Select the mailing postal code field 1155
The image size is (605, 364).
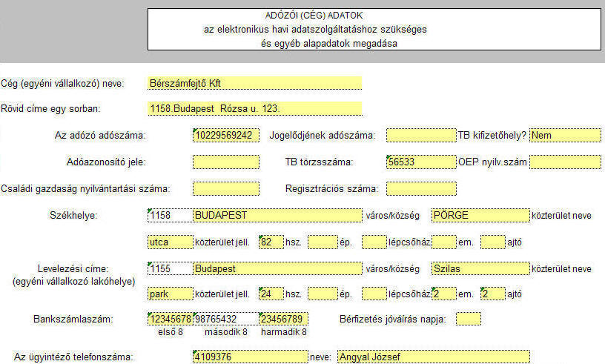[171, 268]
